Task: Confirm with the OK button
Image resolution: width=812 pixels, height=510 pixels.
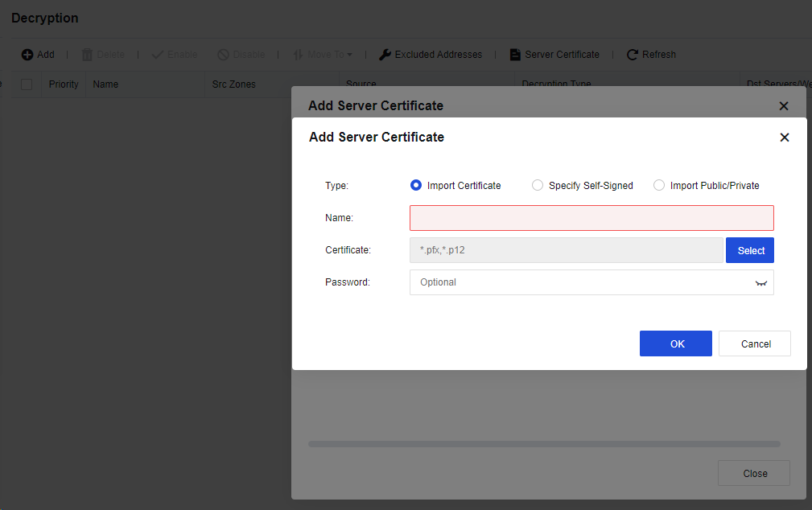Action: [x=675, y=343]
